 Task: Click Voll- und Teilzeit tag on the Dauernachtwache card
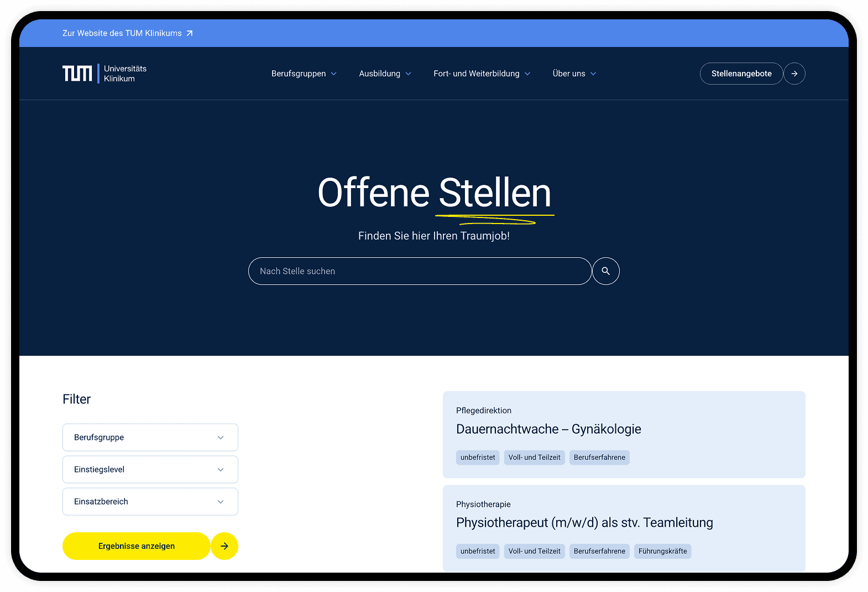535,458
